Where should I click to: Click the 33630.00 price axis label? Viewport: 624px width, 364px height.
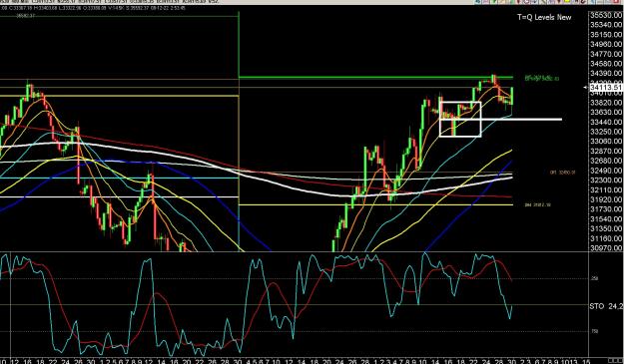click(606, 113)
